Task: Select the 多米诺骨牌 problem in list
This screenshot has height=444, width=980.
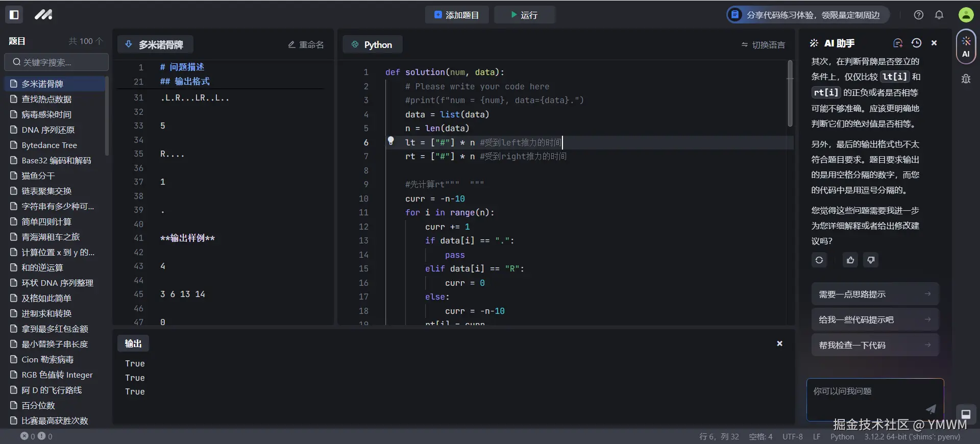Action: click(54, 84)
